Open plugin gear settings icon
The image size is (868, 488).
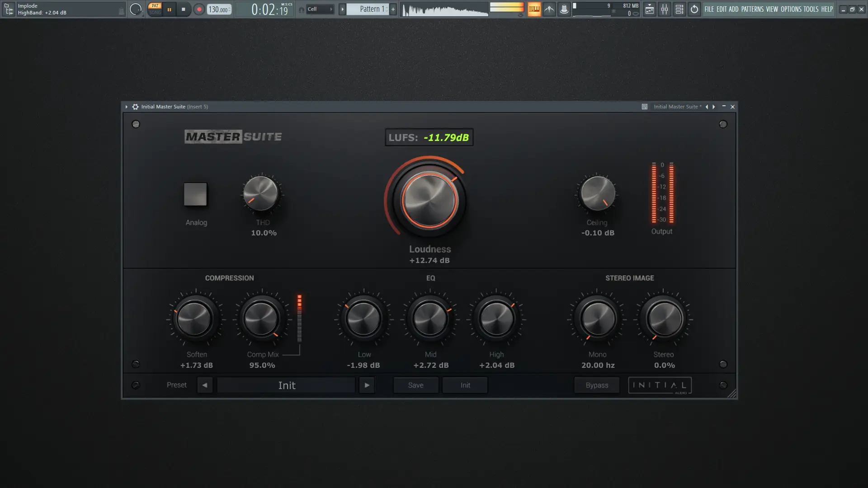click(135, 107)
